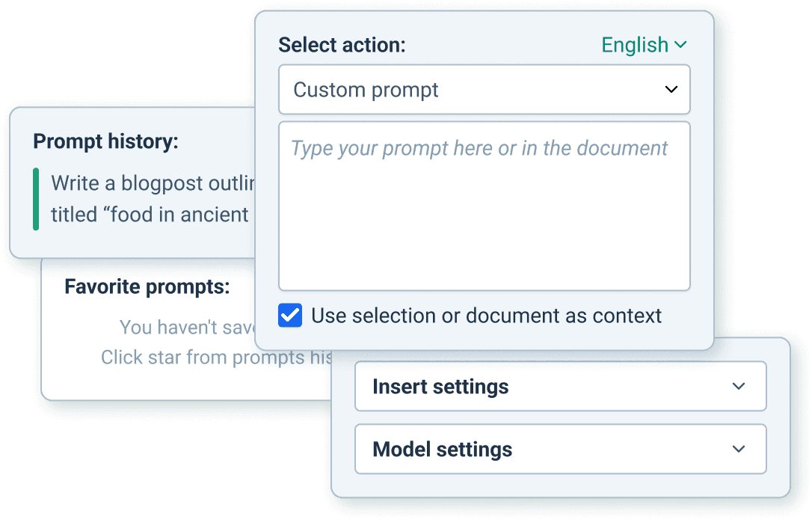Viewport: 812px width, 519px height.
Task: Click the English link
Action: tap(635, 45)
